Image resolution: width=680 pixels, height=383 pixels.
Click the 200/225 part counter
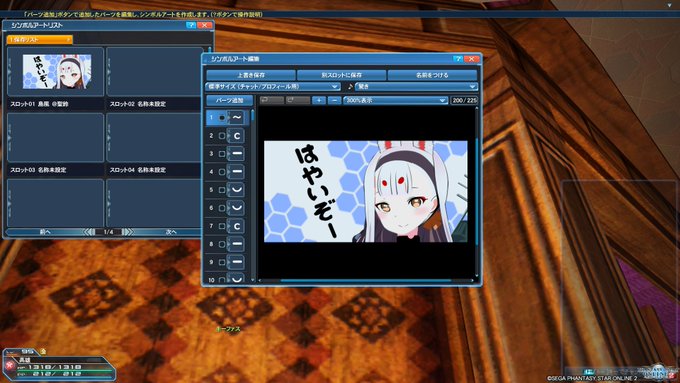click(464, 100)
